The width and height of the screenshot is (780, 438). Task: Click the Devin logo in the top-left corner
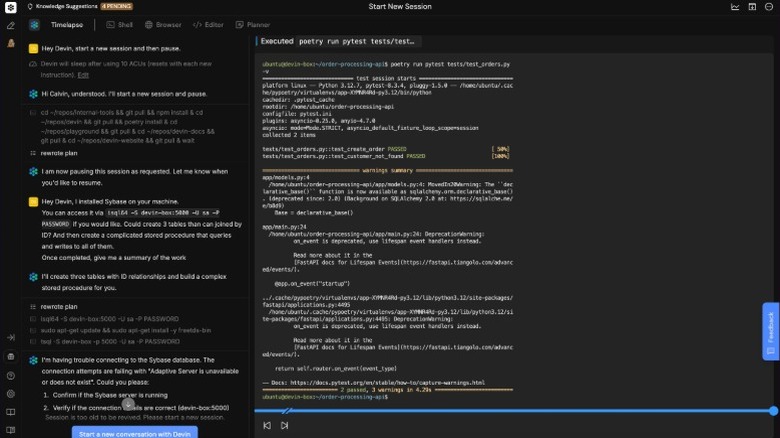10,7
